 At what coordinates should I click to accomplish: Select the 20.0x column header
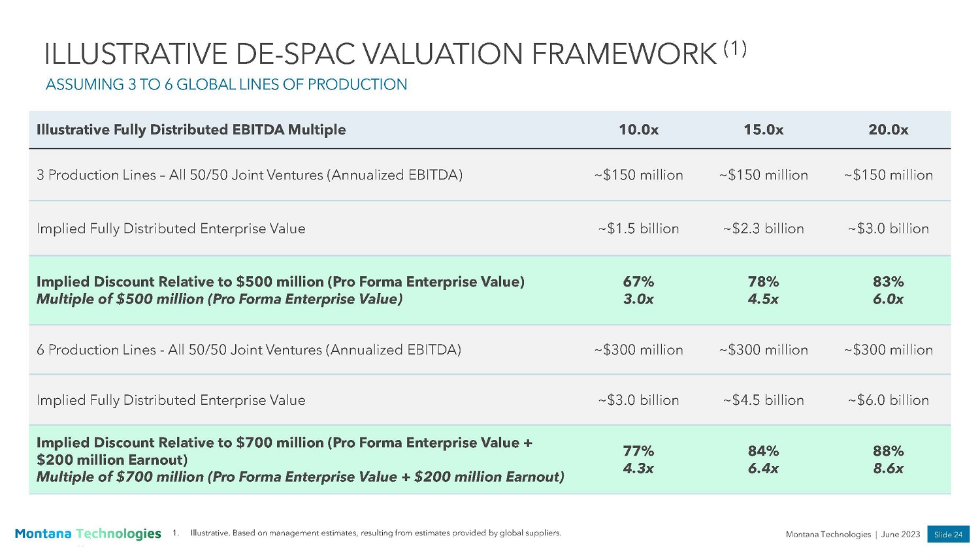tap(888, 130)
